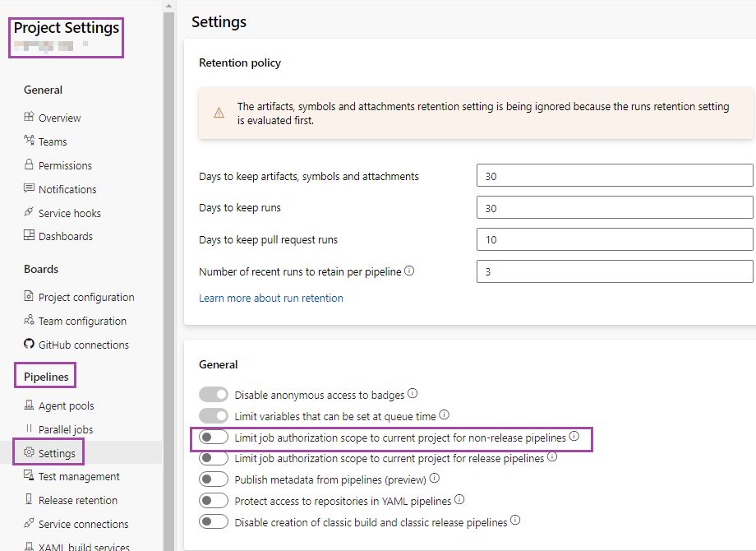
Task: Click info icon for Protect access to repositories
Action: pos(459,499)
